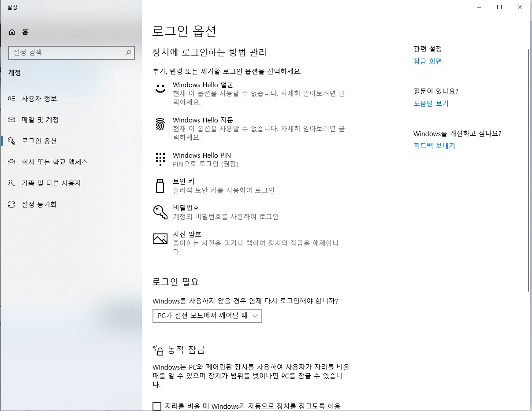
Task: Open 가족 및 다른 사용자 page
Action: (71, 183)
